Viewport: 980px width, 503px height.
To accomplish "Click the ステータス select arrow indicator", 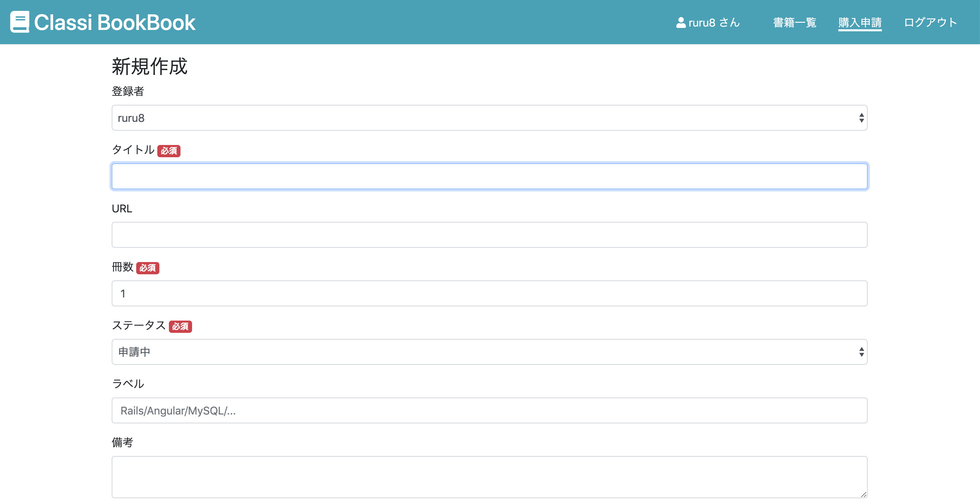I will pyautogui.click(x=861, y=352).
